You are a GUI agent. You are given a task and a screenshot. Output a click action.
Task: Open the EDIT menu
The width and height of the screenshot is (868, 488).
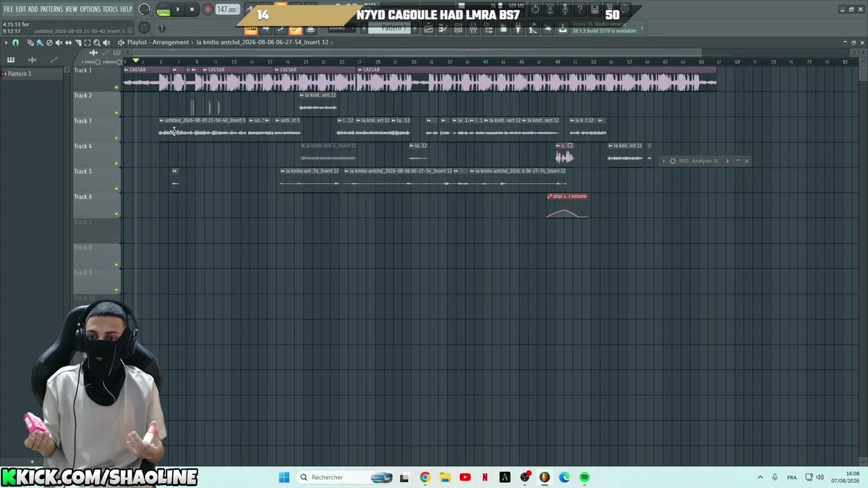tap(21, 9)
